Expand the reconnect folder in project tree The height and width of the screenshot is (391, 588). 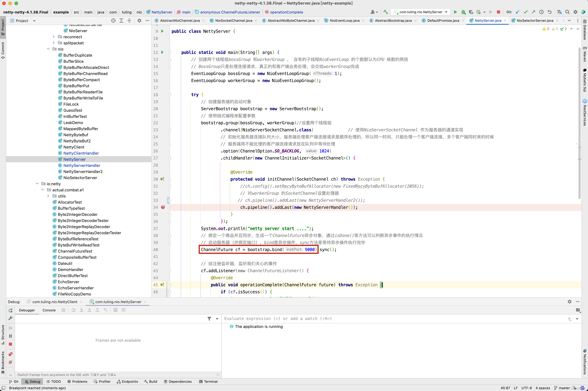coord(54,37)
